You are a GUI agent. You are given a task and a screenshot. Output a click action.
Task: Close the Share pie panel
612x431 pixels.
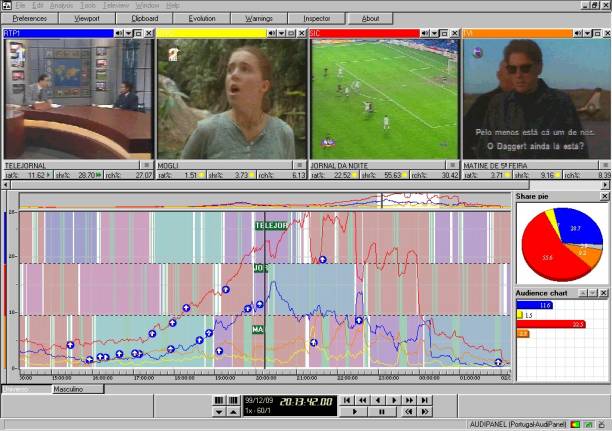coord(604,196)
